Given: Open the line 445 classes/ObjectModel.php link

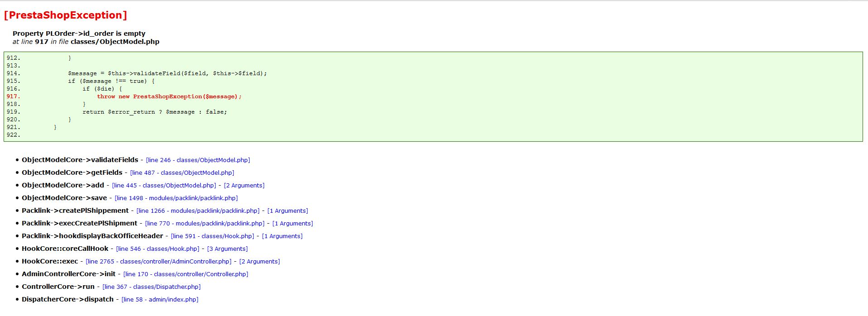Looking at the screenshot, I should tap(164, 185).
